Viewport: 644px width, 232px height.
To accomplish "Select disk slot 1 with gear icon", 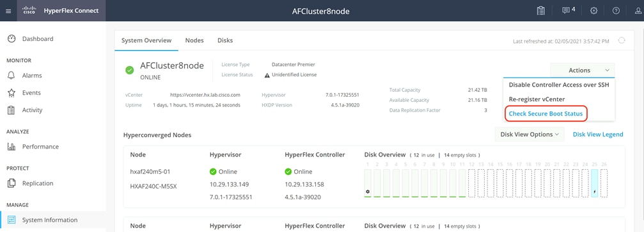I will (x=368, y=183).
